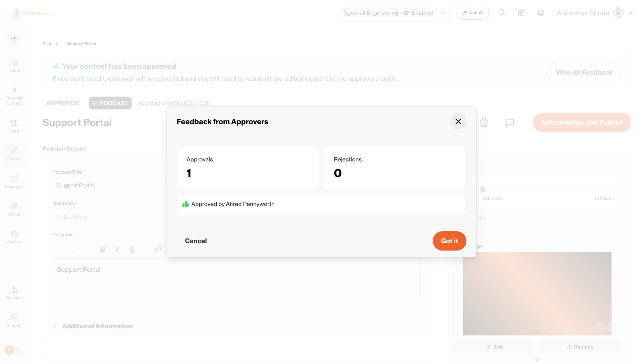Image resolution: width=644 pixels, height=364 pixels.
Task: Click the audio playback slider handle
Action: pyautogui.click(x=483, y=189)
